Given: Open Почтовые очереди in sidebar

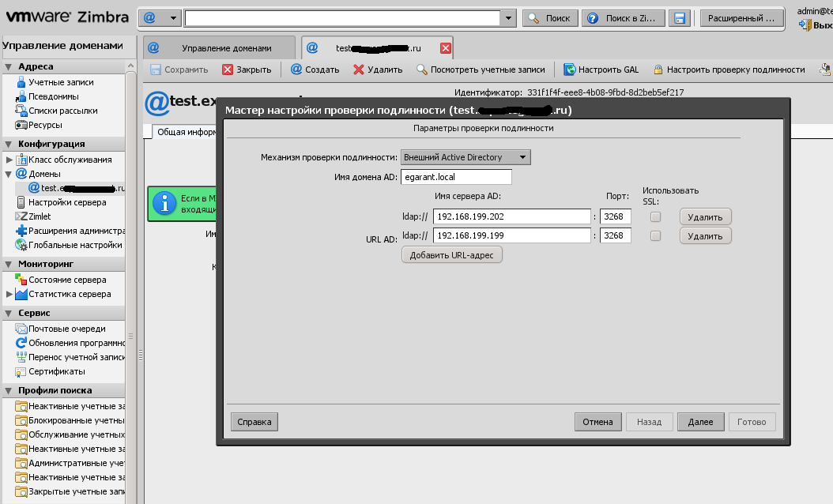Looking at the screenshot, I should [66, 329].
